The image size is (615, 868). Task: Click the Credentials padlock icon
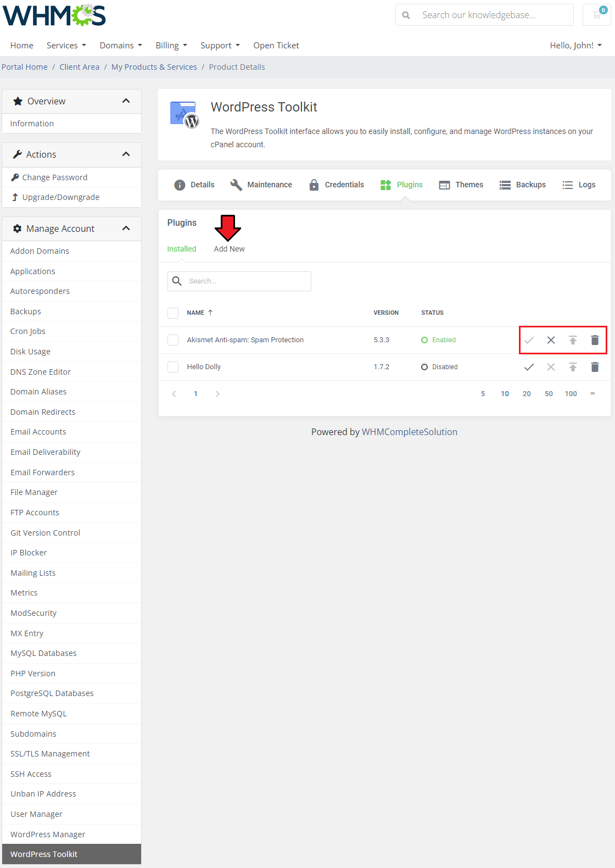(x=314, y=185)
